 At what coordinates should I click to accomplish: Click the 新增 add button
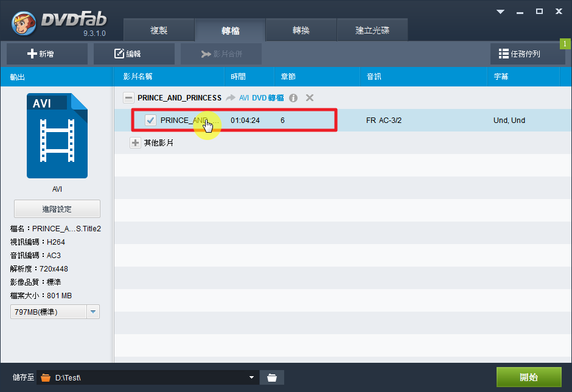coord(47,54)
